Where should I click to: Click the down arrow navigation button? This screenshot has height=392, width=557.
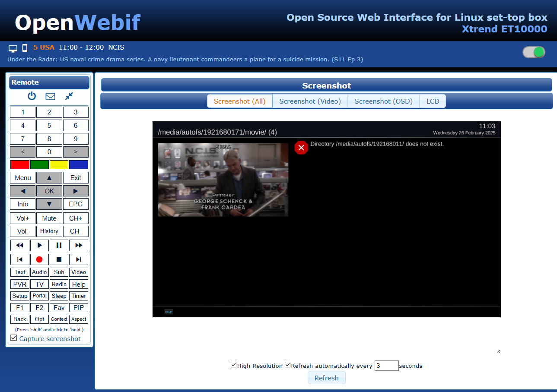49,204
